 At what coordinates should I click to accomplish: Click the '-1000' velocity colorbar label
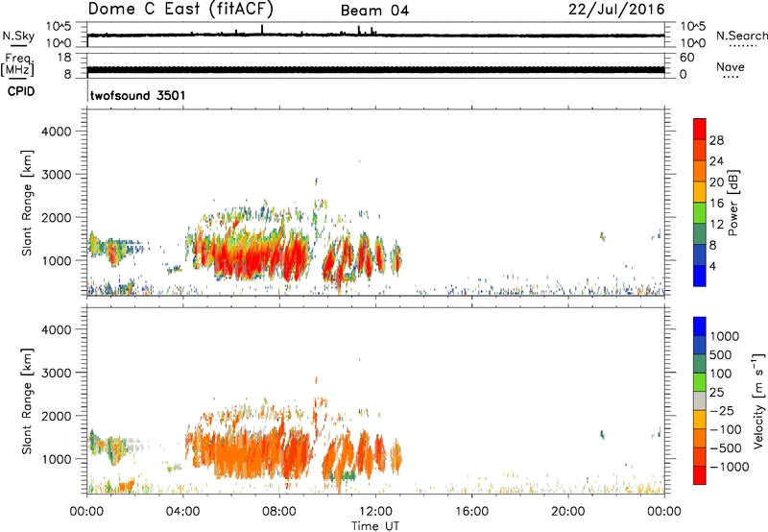tap(730, 467)
